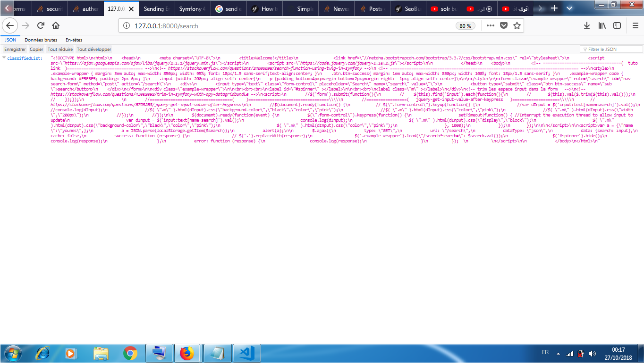Screen dimensions: 644x364
Task: Click the power battery tray icon
Action: click(x=581, y=354)
